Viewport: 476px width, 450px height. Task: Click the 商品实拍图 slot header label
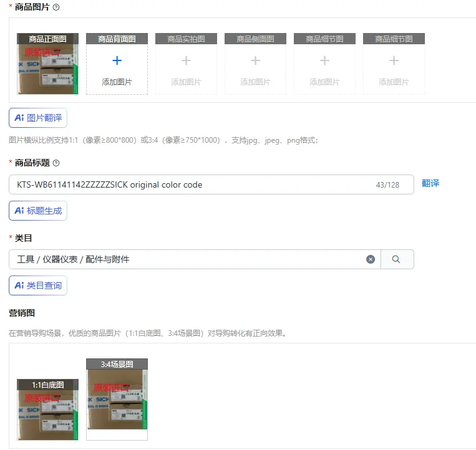pos(186,39)
